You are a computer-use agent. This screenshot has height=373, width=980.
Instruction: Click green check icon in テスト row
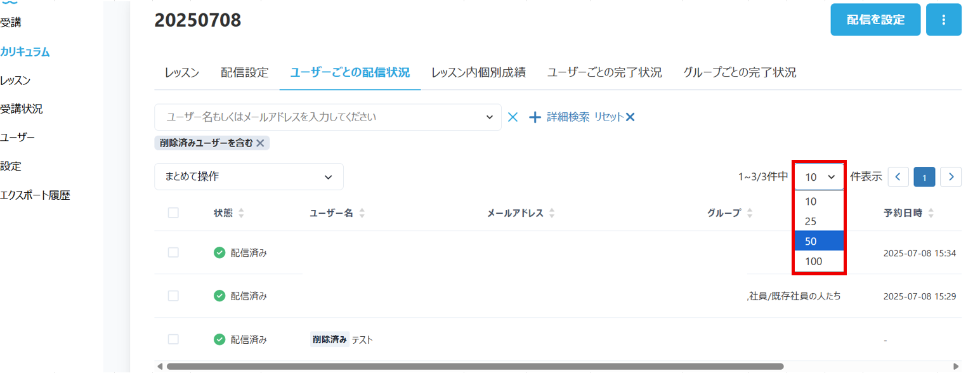[x=219, y=339]
